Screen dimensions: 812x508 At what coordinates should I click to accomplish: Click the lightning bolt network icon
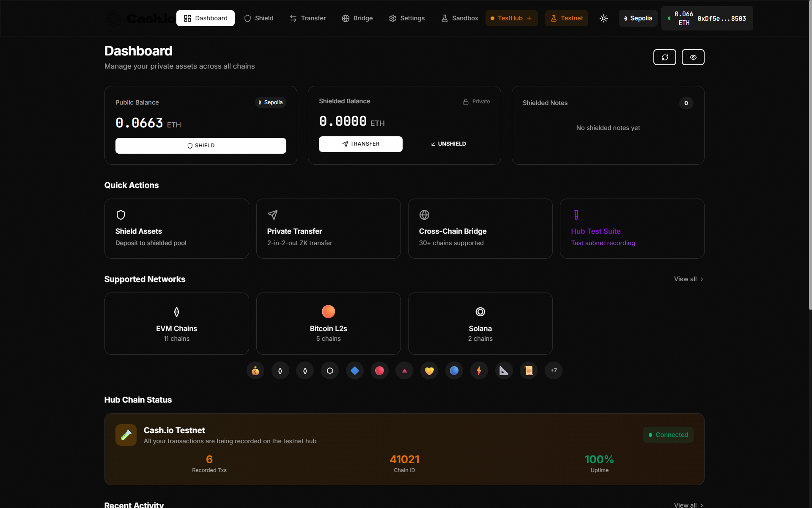point(479,370)
